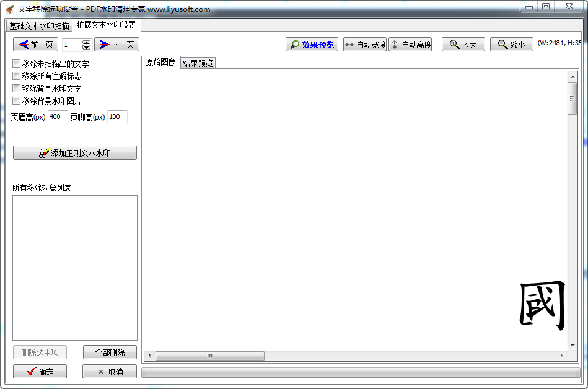Cancel the dialog with 取消 button
This screenshot has height=389, width=588.
click(x=110, y=371)
